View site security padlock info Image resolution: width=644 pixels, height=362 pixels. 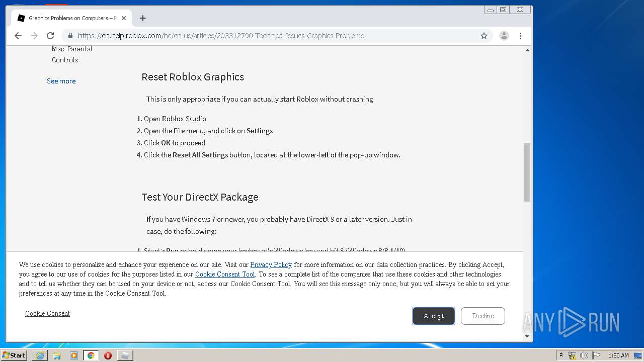coord(70,36)
